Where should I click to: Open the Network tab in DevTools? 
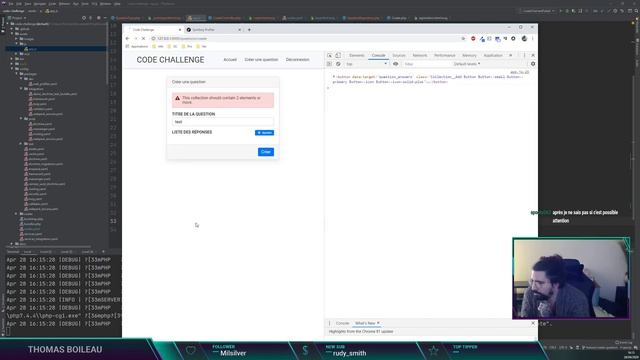(x=420, y=55)
